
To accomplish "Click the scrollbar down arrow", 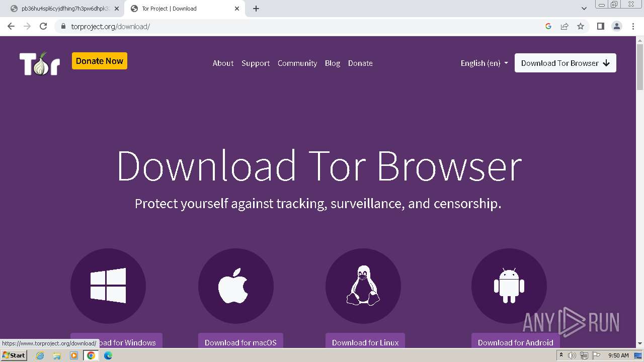I will 639,344.
